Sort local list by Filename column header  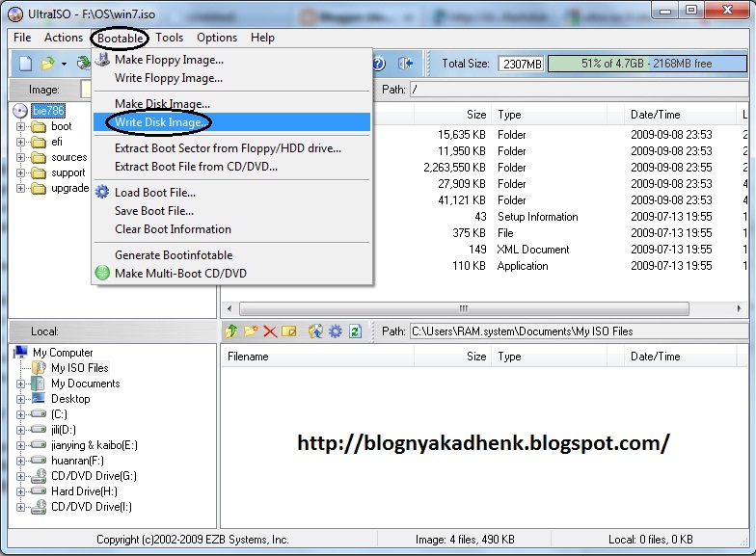pos(318,357)
